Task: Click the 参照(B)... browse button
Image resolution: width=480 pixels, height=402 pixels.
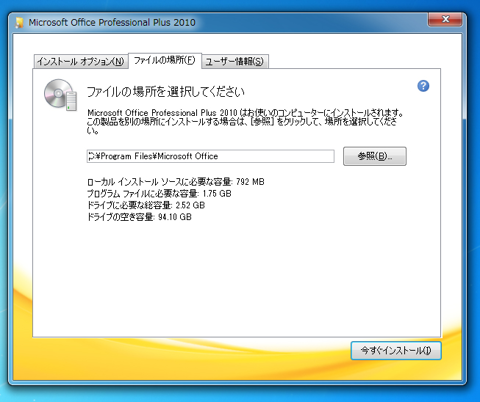Action: tap(375, 156)
